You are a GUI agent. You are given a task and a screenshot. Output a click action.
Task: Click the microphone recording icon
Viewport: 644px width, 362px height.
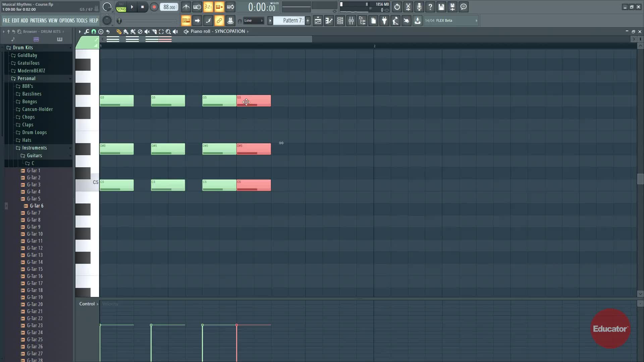[x=419, y=7]
